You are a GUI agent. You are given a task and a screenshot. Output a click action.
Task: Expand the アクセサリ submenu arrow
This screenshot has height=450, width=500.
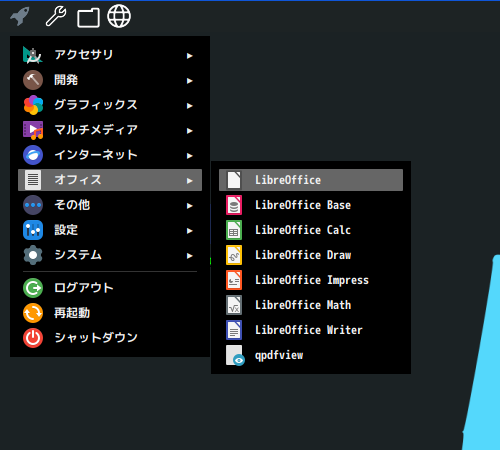(190, 56)
